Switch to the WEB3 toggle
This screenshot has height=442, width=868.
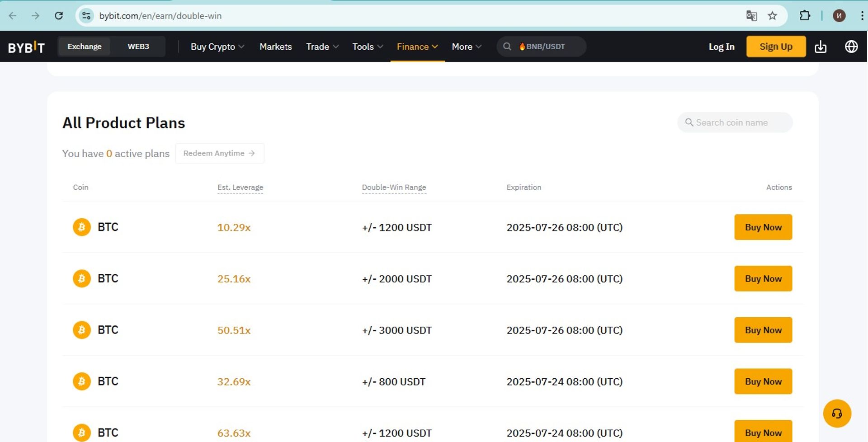(138, 47)
